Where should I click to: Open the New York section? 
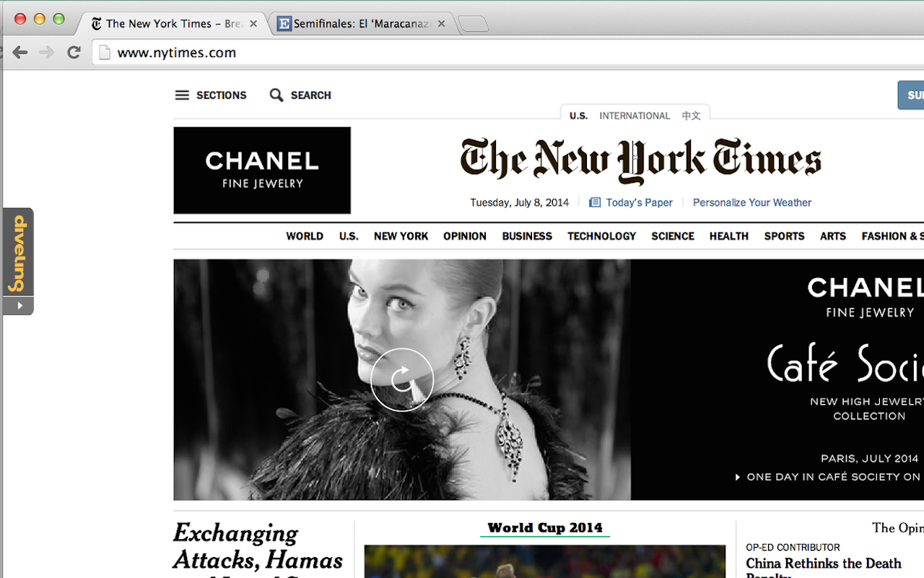coord(401,236)
